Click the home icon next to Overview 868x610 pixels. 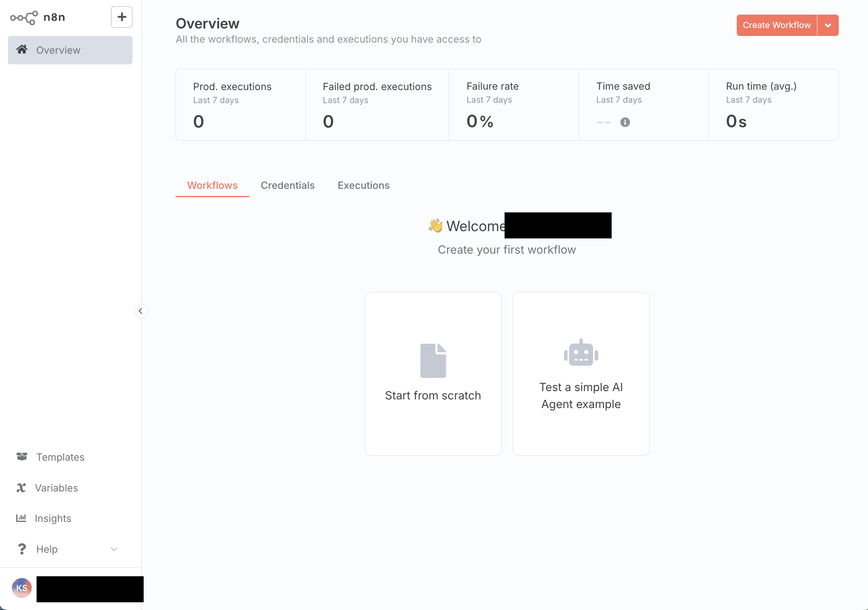(x=22, y=50)
